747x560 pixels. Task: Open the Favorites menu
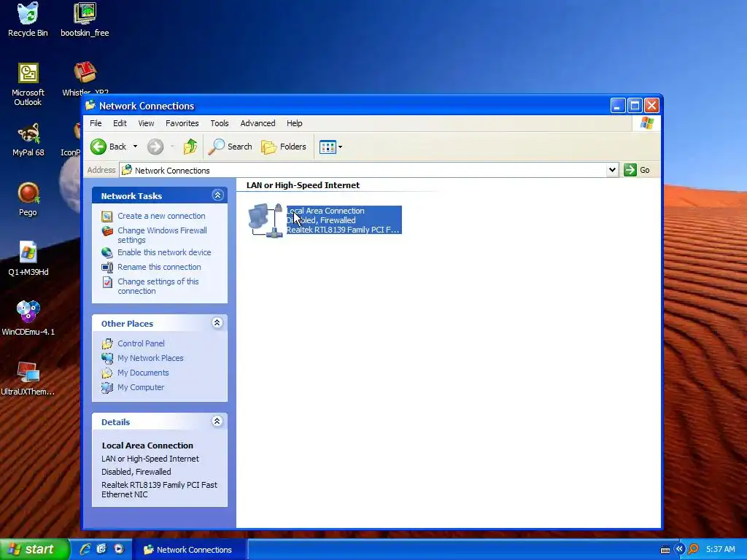coord(182,123)
